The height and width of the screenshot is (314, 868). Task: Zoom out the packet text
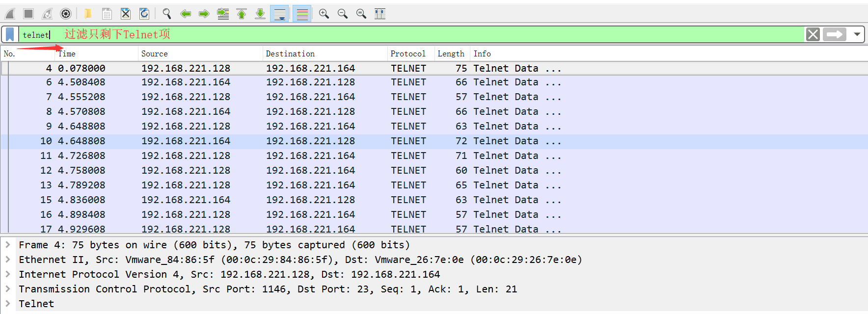[343, 14]
